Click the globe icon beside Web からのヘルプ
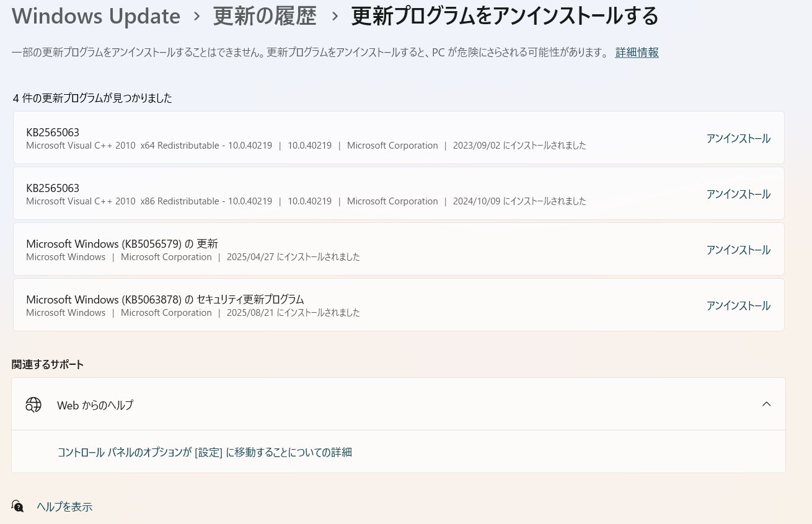This screenshot has width=812, height=524. coord(33,405)
